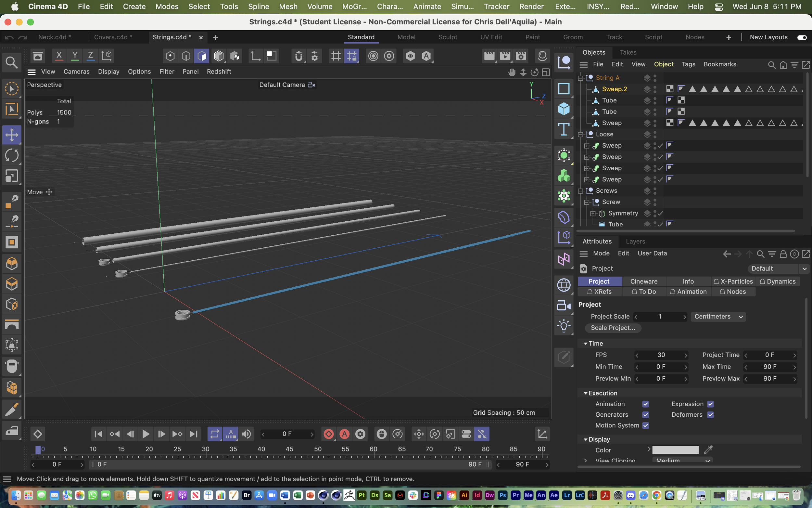The height and width of the screenshot is (508, 812).
Task: Open the Workplane grid icon
Action: [335, 56]
